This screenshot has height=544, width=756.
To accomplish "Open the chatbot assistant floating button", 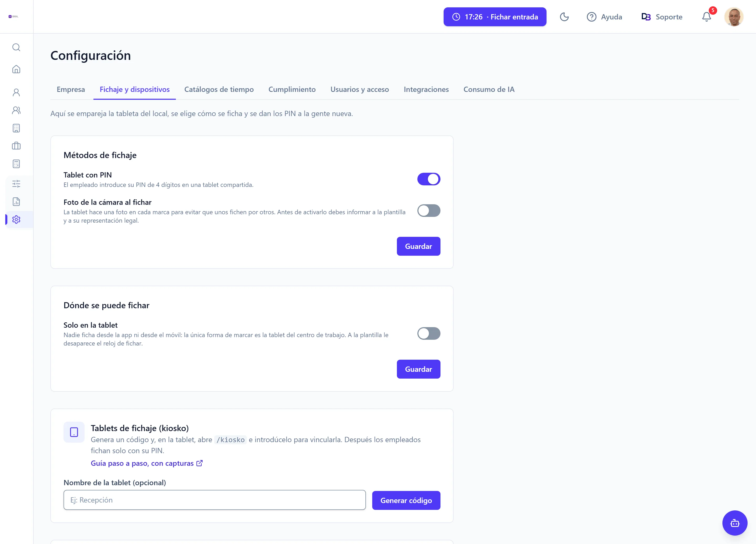I will (735, 523).
